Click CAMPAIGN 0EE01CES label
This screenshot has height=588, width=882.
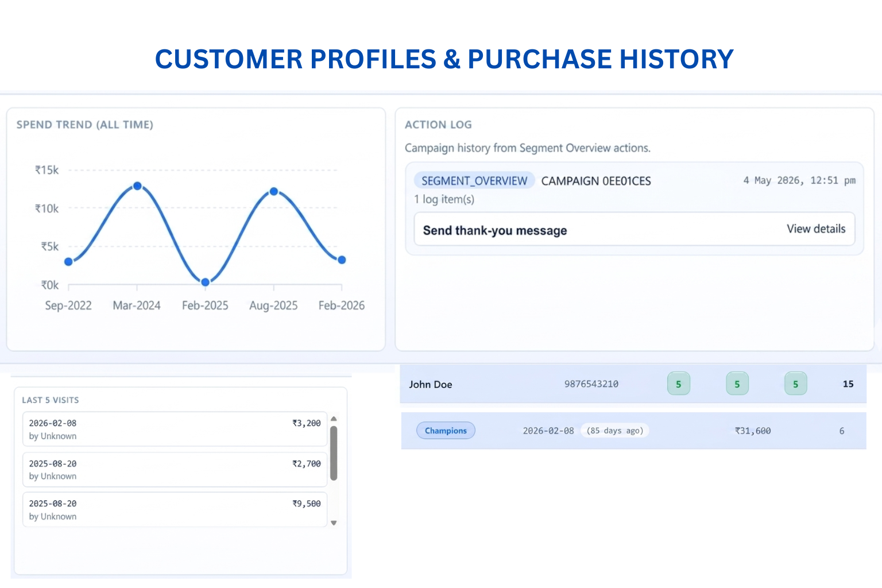(596, 181)
